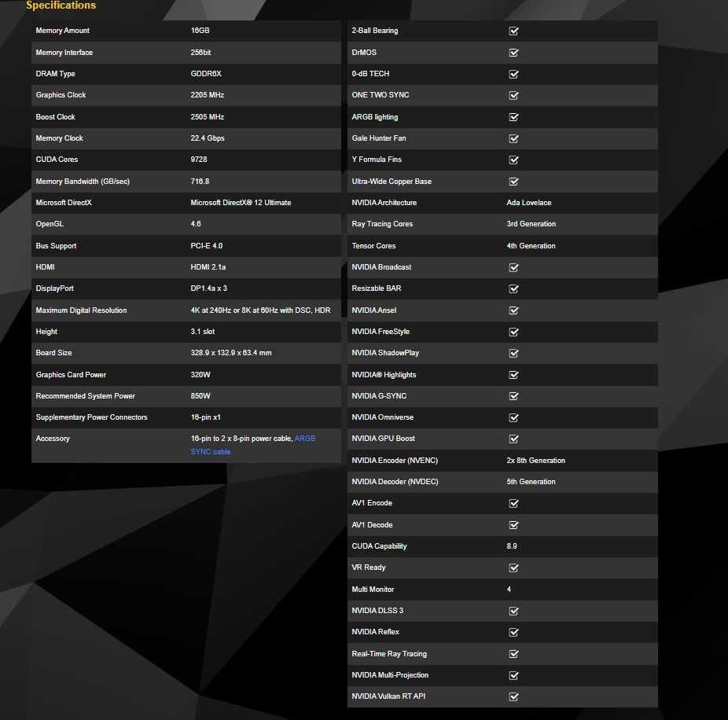Select the 256bit memory interface value

point(200,53)
